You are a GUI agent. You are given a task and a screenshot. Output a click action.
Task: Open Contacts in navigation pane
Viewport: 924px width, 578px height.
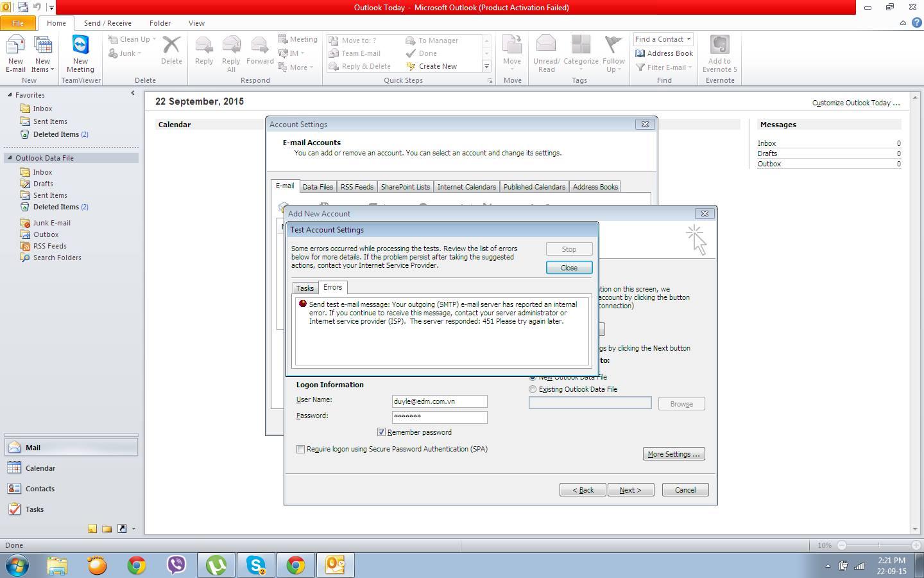71,489
